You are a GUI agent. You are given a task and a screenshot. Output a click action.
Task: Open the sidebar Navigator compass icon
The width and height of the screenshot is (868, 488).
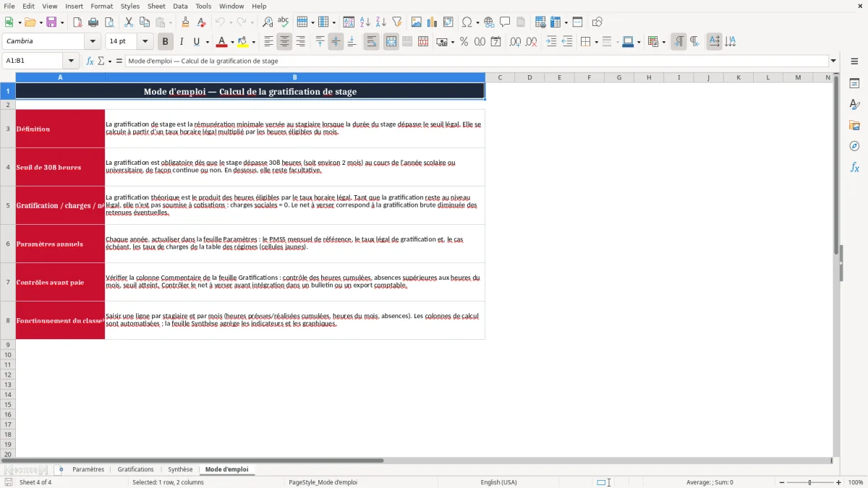[x=854, y=146]
